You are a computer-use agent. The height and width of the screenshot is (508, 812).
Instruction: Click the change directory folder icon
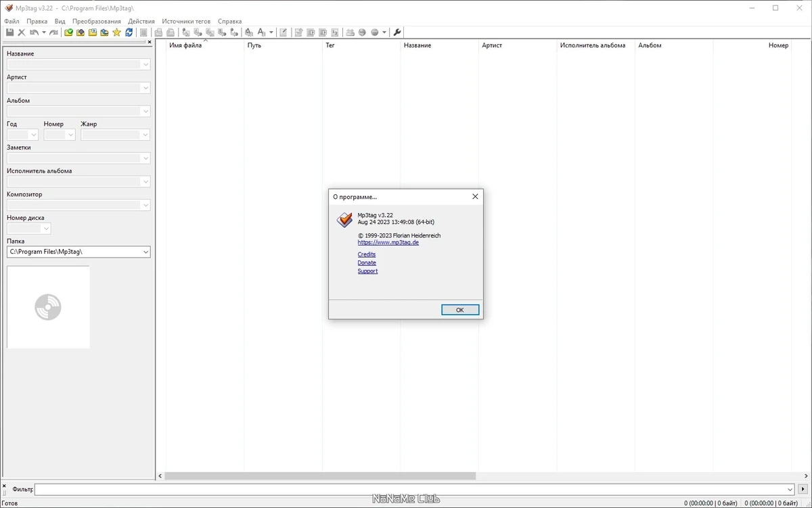click(68, 32)
